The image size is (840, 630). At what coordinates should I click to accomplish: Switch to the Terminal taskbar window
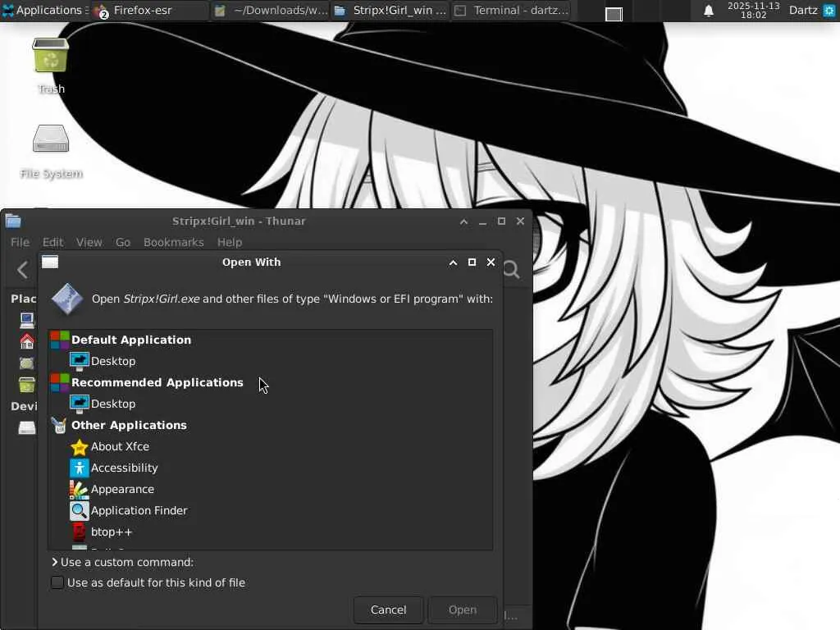pyautogui.click(x=512, y=11)
